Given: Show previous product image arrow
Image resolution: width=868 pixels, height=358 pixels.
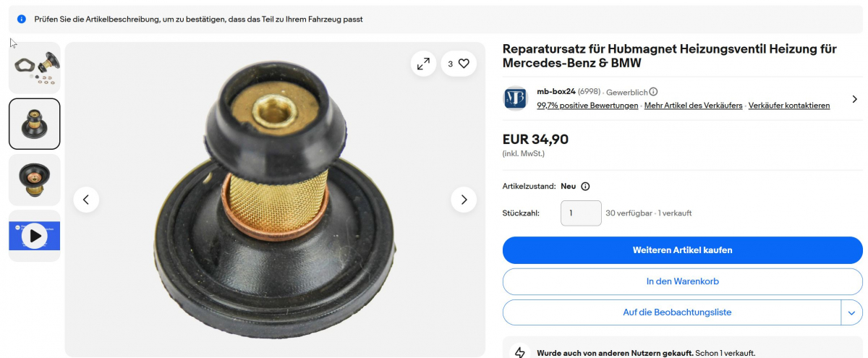Looking at the screenshot, I should coord(86,200).
